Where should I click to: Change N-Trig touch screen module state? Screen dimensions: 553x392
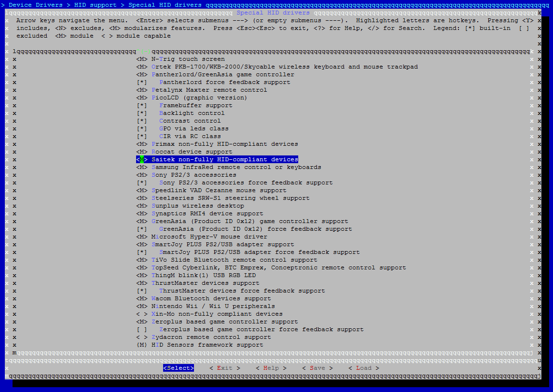pyautogui.click(x=142, y=59)
